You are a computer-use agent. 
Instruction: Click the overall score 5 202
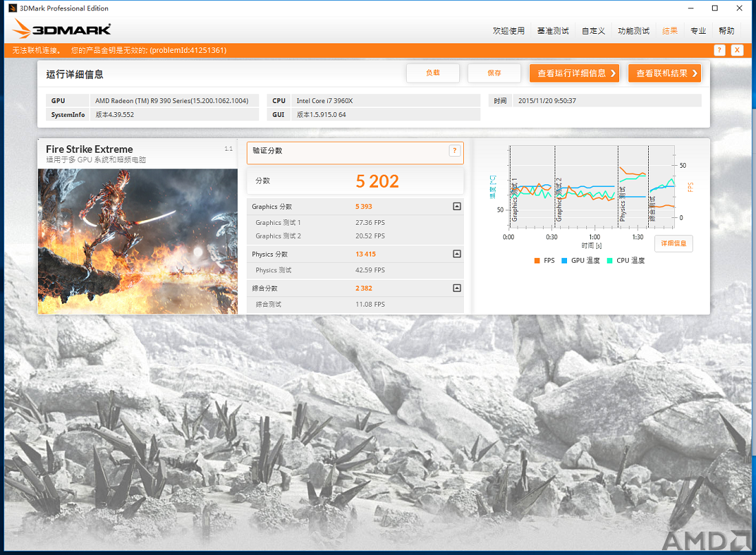tap(377, 182)
